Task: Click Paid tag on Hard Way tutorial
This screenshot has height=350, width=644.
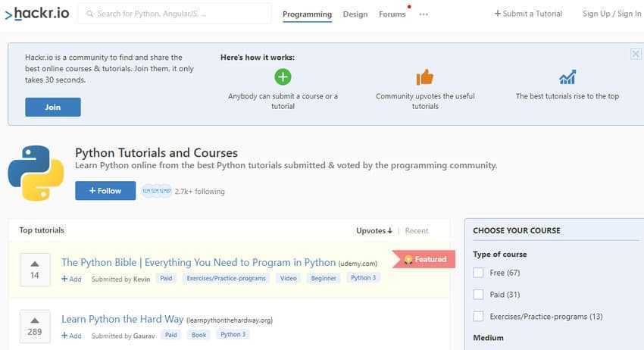Action: point(171,335)
